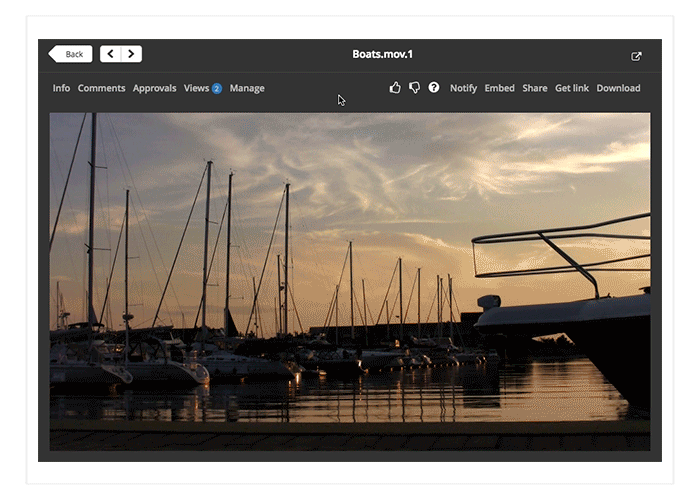Go to previous file with left arrow
Viewport: 700px width, 500px height.
click(x=110, y=54)
